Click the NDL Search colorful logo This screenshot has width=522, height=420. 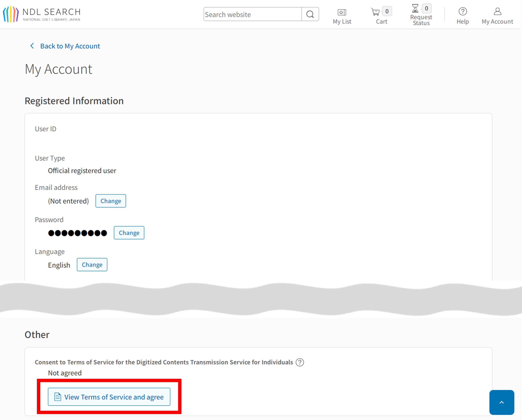(x=11, y=14)
